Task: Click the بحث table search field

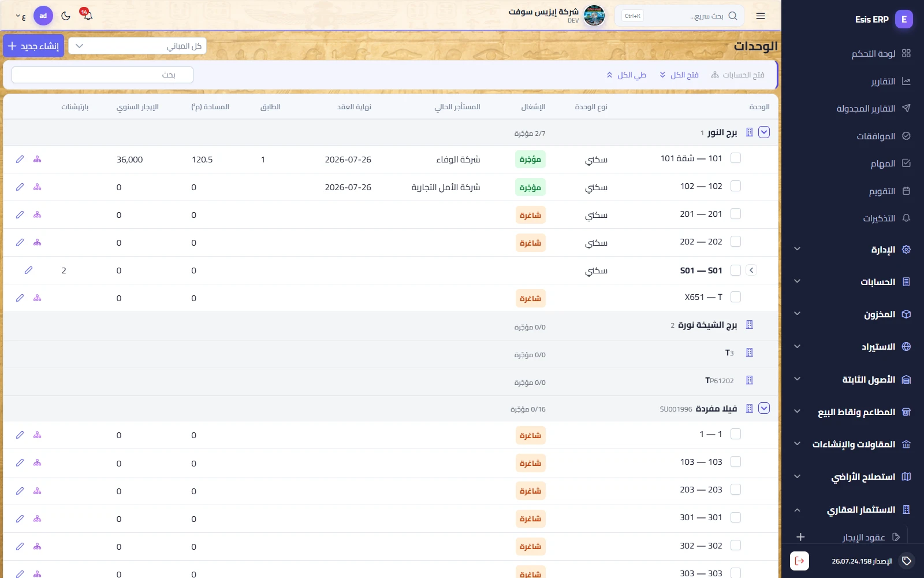Action: click(x=102, y=75)
